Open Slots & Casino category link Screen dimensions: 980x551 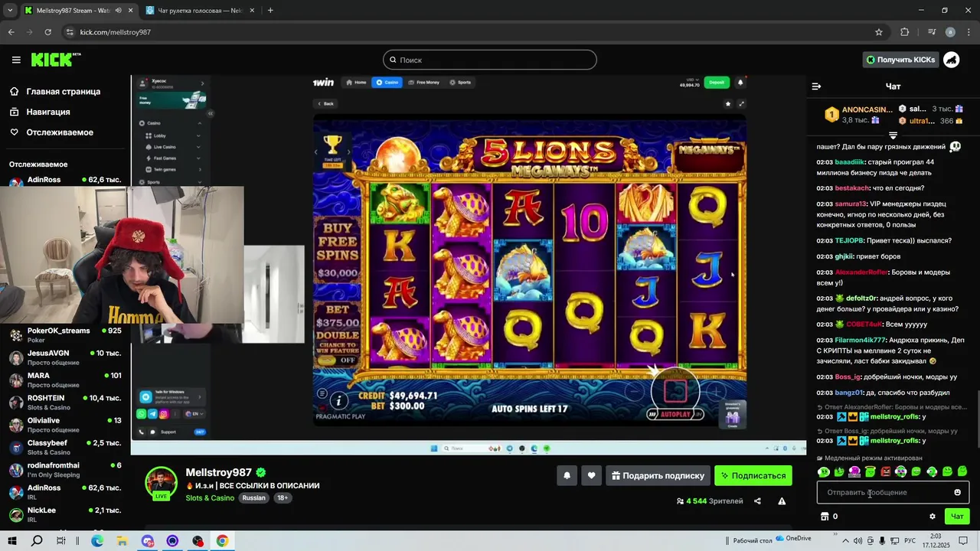[x=210, y=498]
